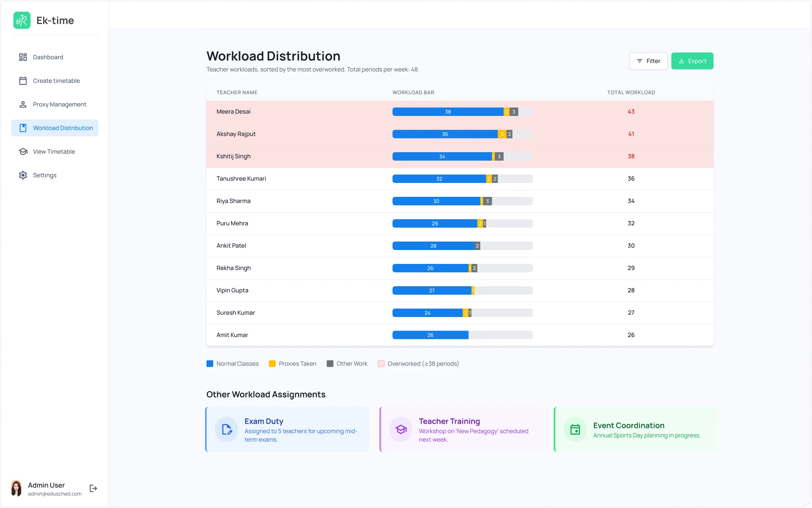Open the Exam Duty card
This screenshot has width=812, height=508.
click(287, 430)
